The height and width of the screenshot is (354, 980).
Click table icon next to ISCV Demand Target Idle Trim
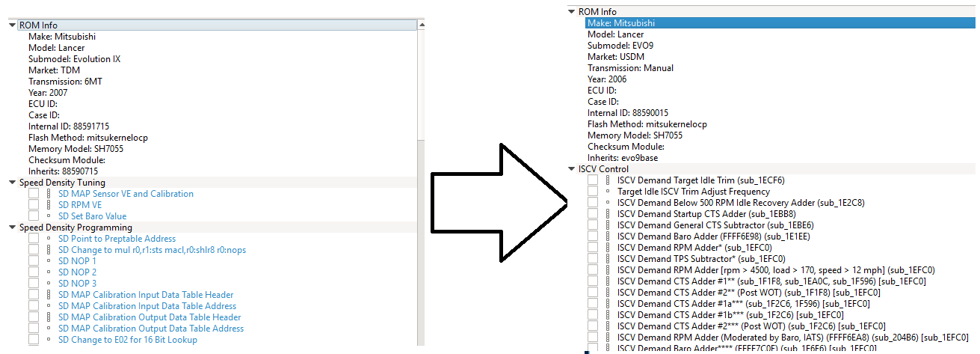(608, 180)
